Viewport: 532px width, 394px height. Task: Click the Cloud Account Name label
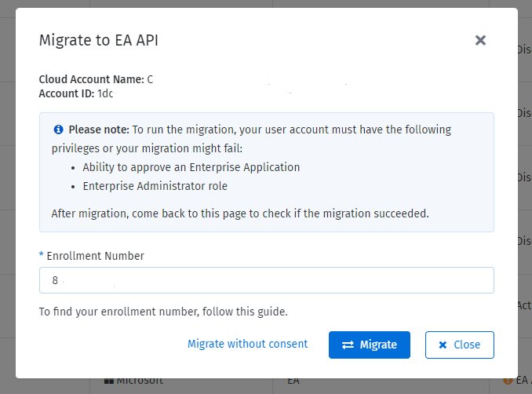(x=91, y=79)
